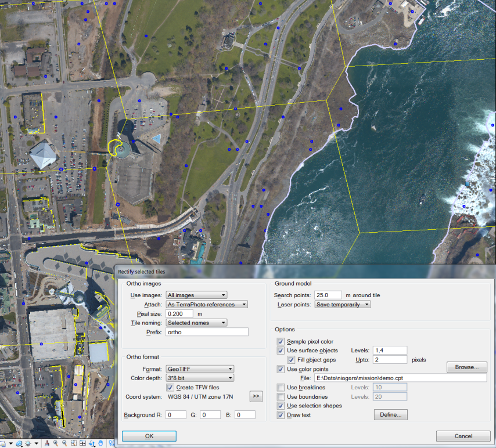Click WGS 84 / UTM zone 17N text
Image resolution: width=496 pixels, height=448 pixels.
tap(200, 396)
